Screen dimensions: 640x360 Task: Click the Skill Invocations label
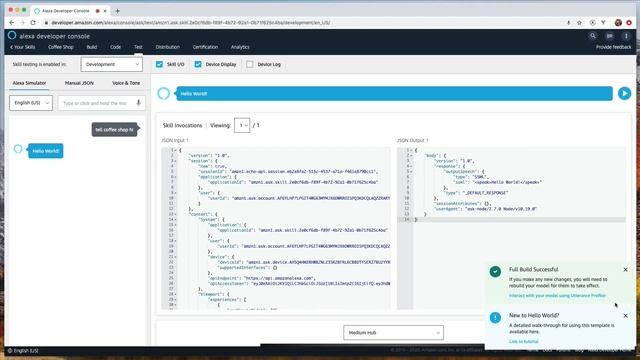pos(182,126)
